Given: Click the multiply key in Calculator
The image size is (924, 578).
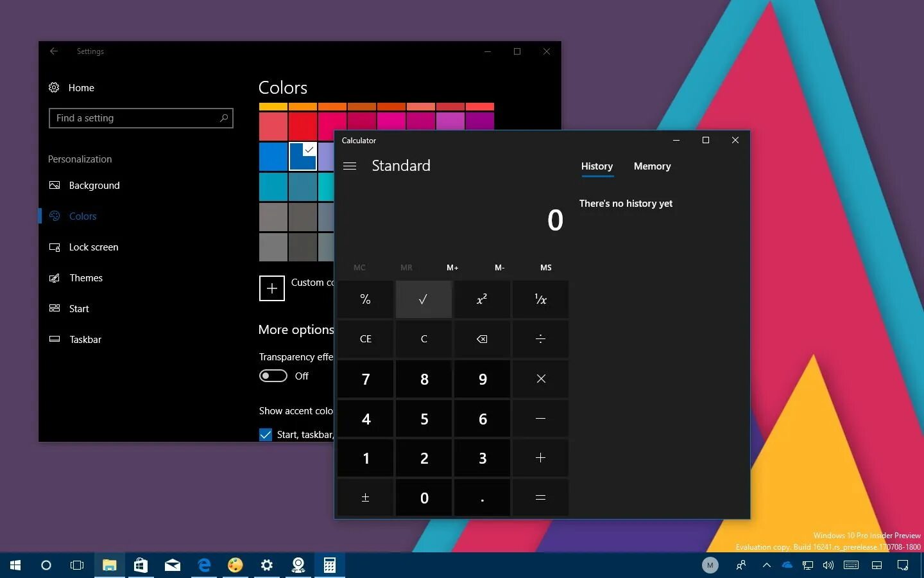Looking at the screenshot, I should click(540, 379).
